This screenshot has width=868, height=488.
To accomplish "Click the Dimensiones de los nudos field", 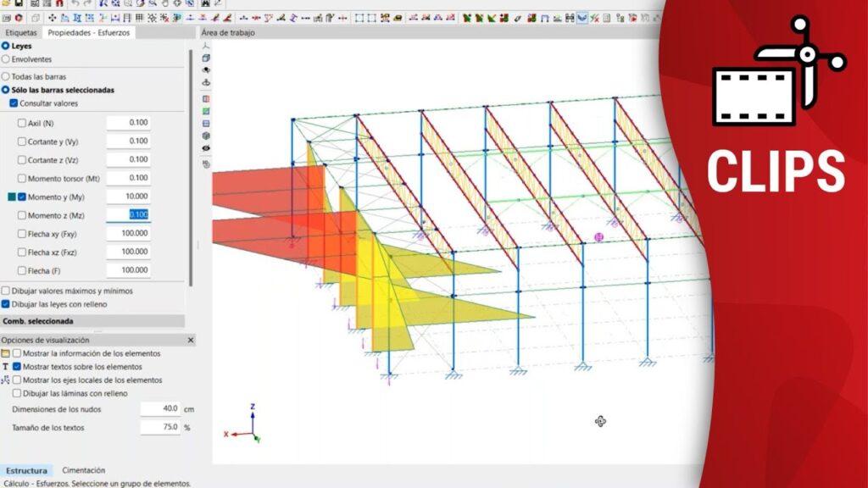I will pyautogui.click(x=160, y=408).
